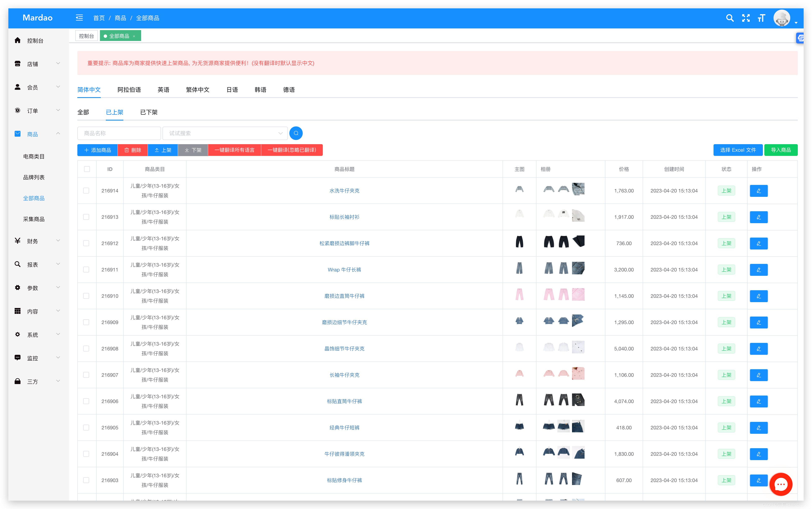Click the 控制台 home icon in sidebar

[18, 40]
